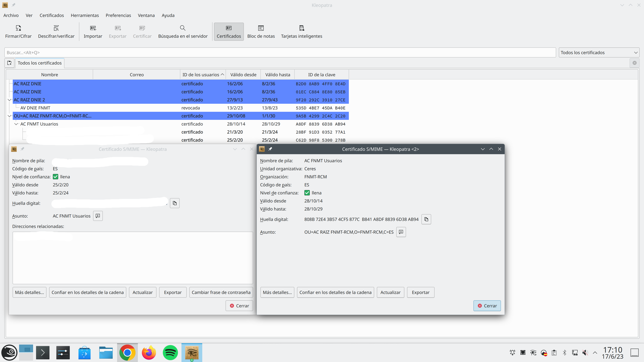The width and height of the screenshot is (644, 362).
Task: Collapse the AC FNMT Usuarios tree node
Action: point(16,124)
